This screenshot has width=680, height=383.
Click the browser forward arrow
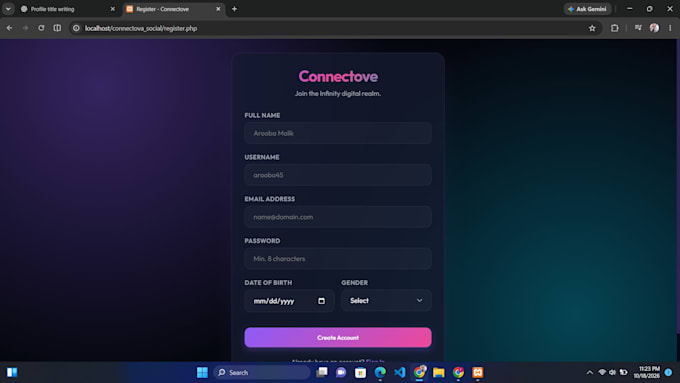(x=25, y=28)
